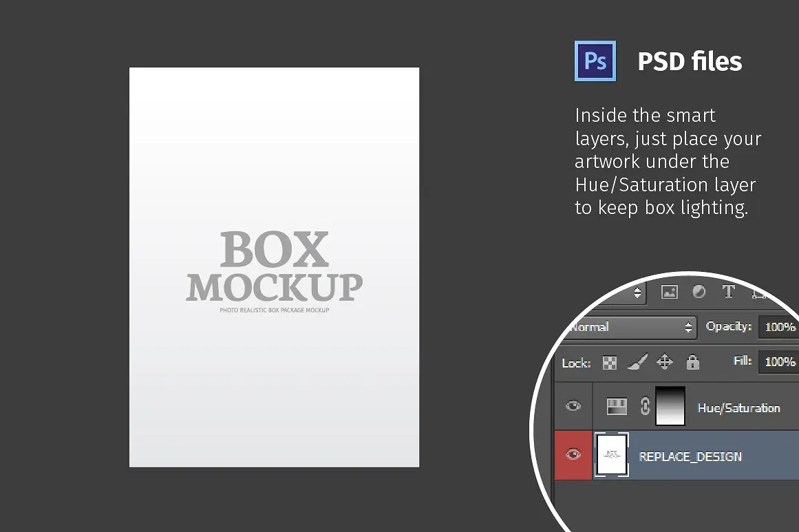Screen dimensions: 799x532
Task: Click the 'to keep box lighting.' line
Action: tap(661, 208)
